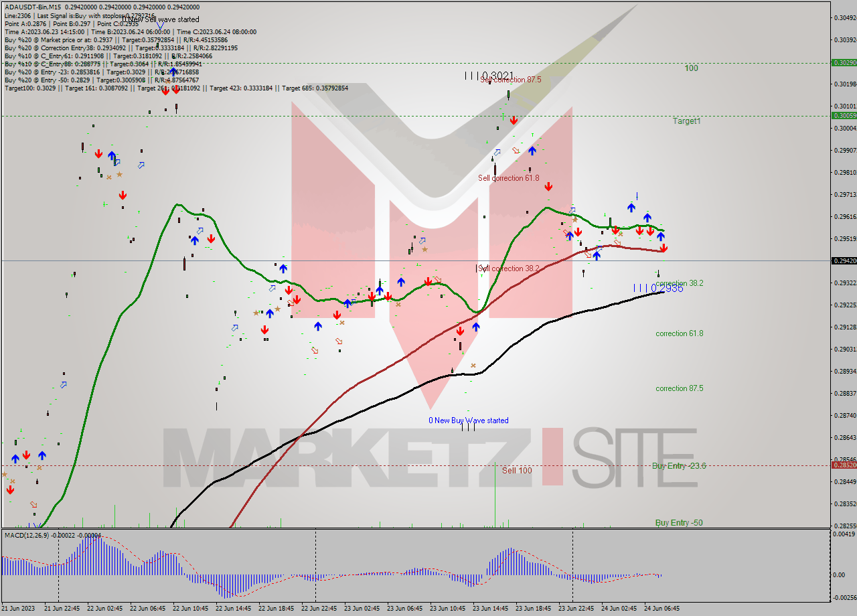
Task: Click the 0.28352 price axis value
Action: [x=845, y=504]
